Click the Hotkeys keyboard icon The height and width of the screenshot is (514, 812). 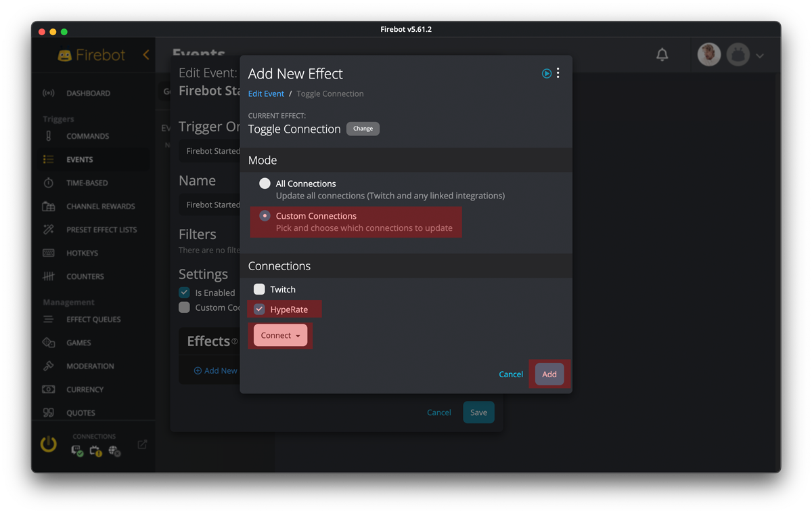(49, 253)
